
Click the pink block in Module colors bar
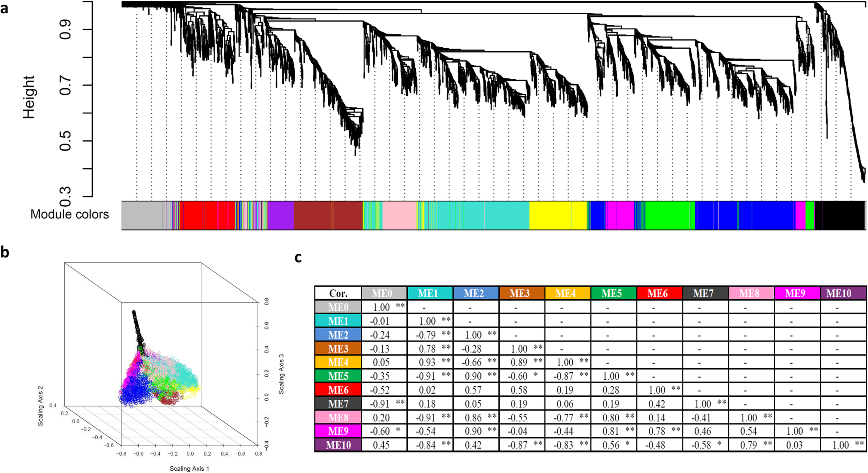pos(400,215)
